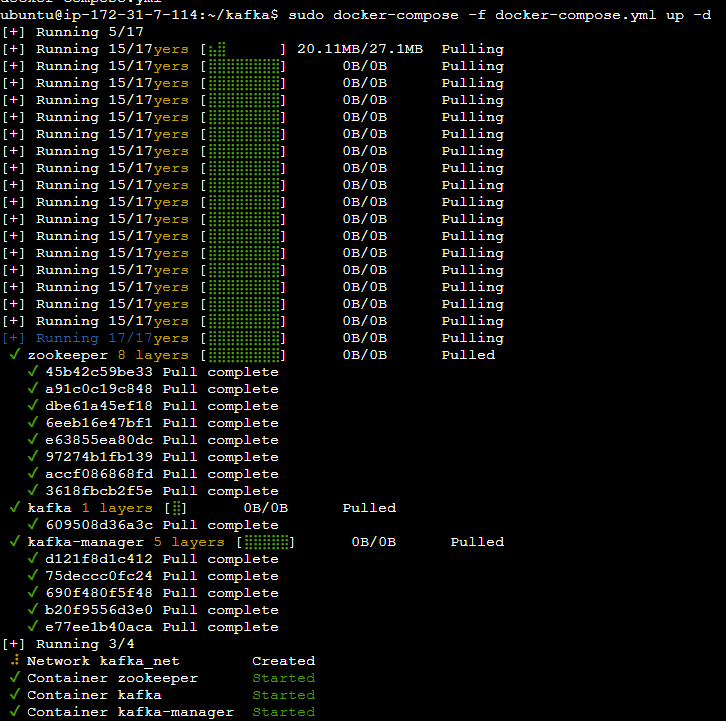Click 'Started' status for Container kafka-manager
Image resolution: width=726 pixels, height=721 pixels.
(x=283, y=712)
